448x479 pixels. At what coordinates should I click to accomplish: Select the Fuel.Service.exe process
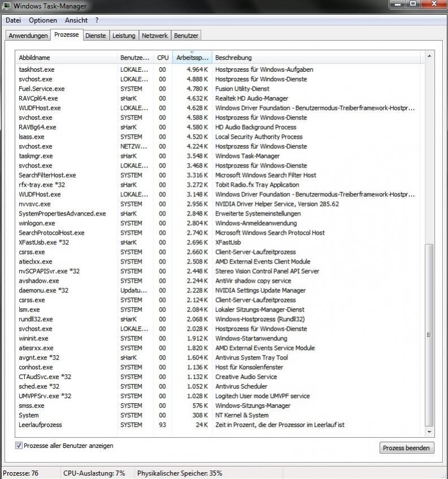[x=219, y=89]
